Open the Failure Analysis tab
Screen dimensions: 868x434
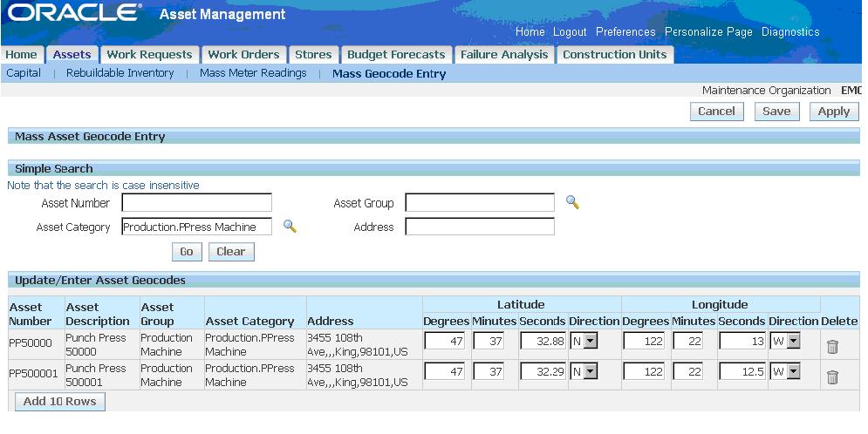(x=504, y=55)
